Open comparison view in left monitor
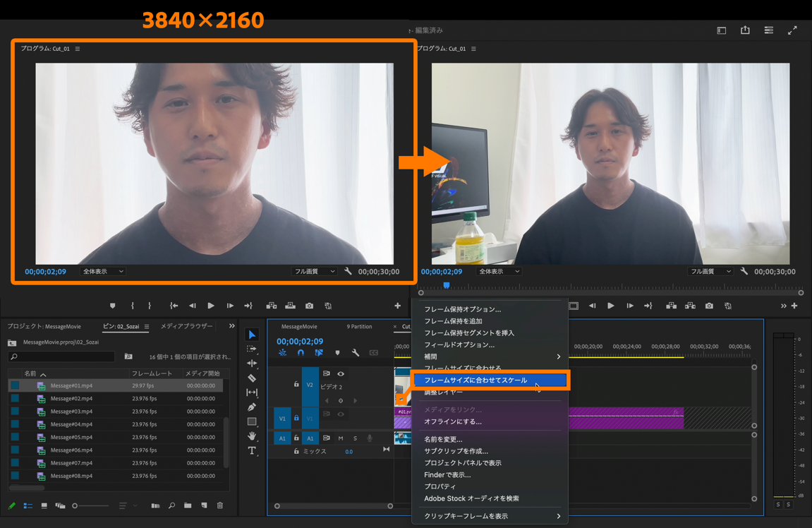Image resolution: width=812 pixels, height=528 pixels. coord(328,306)
